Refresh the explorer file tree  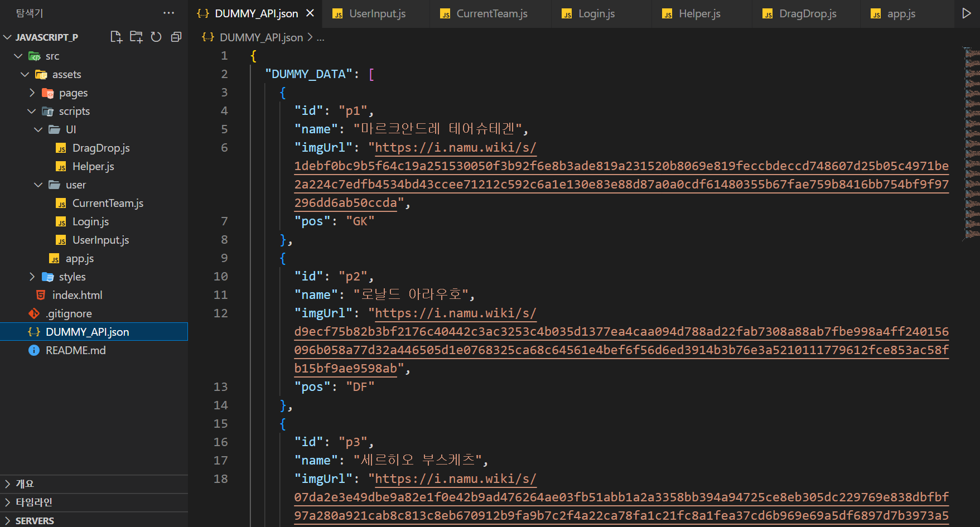point(156,37)
